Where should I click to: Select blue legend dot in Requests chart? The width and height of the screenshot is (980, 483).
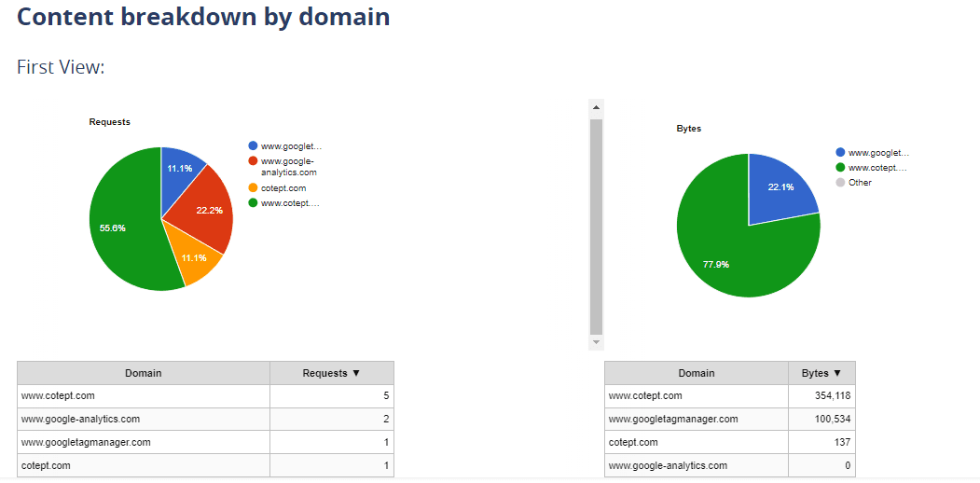(x=254, y=146)
